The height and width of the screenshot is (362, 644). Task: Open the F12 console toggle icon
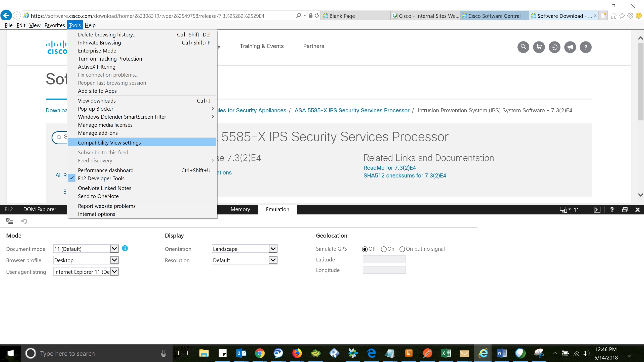pyautogui.click(x=597, y=209)
